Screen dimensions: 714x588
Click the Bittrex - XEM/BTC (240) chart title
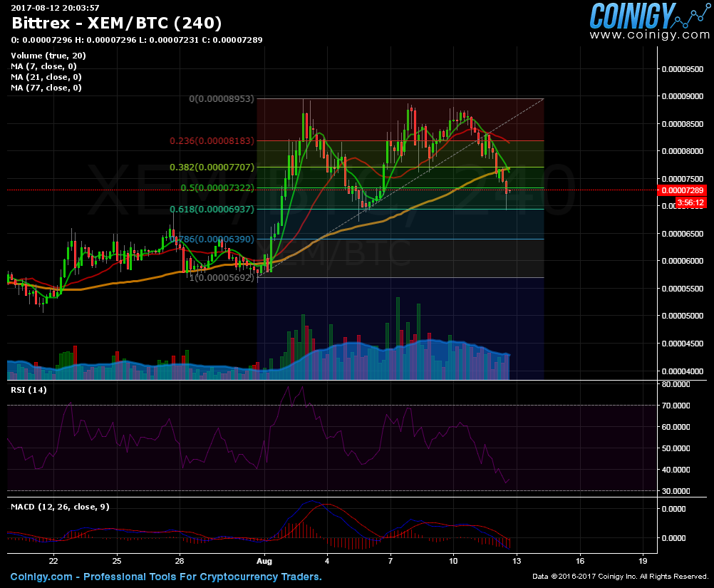117,23
